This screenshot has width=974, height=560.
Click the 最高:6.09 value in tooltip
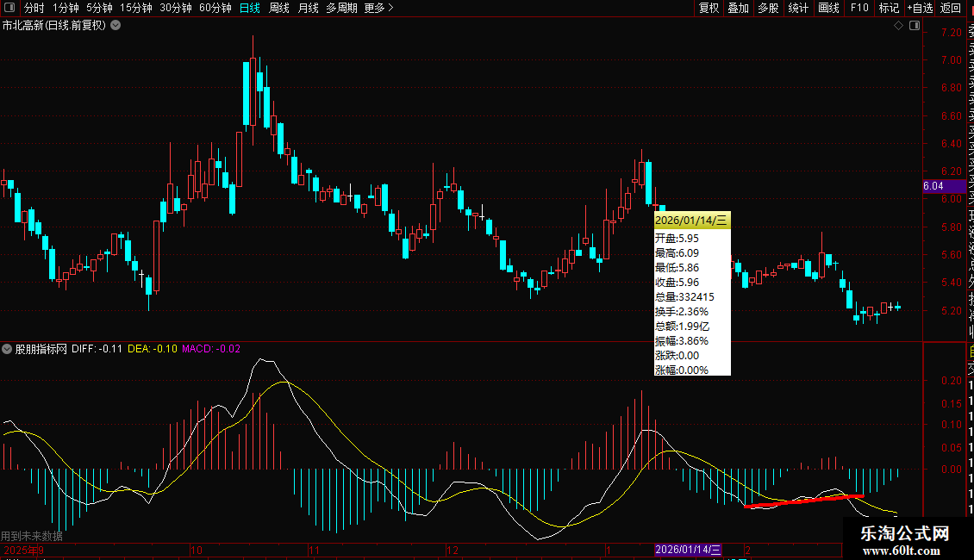coord(677,253)
